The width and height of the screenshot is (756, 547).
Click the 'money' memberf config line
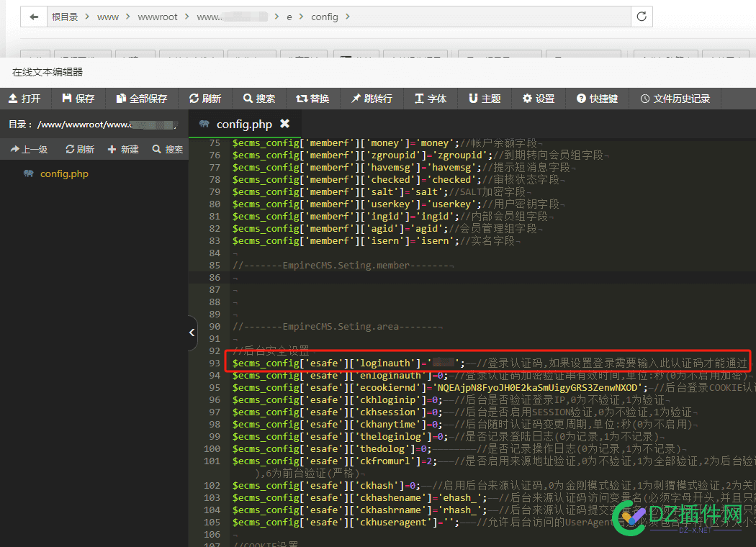[387, 143]
